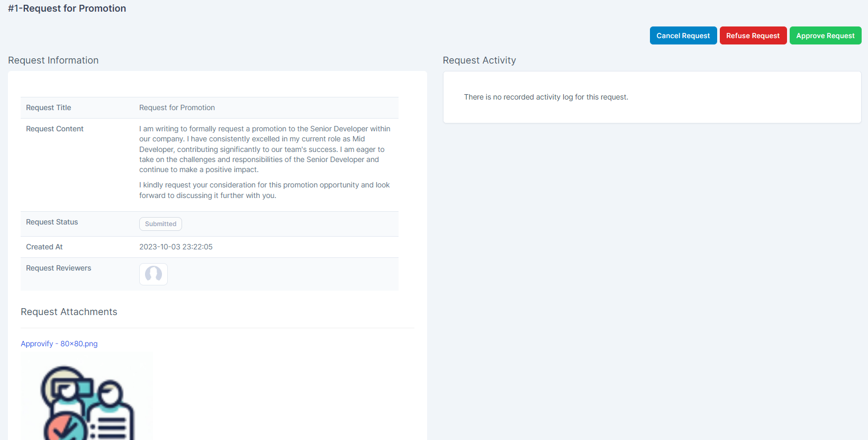
Task: Click the Cancel Request button
Action: 683,35
